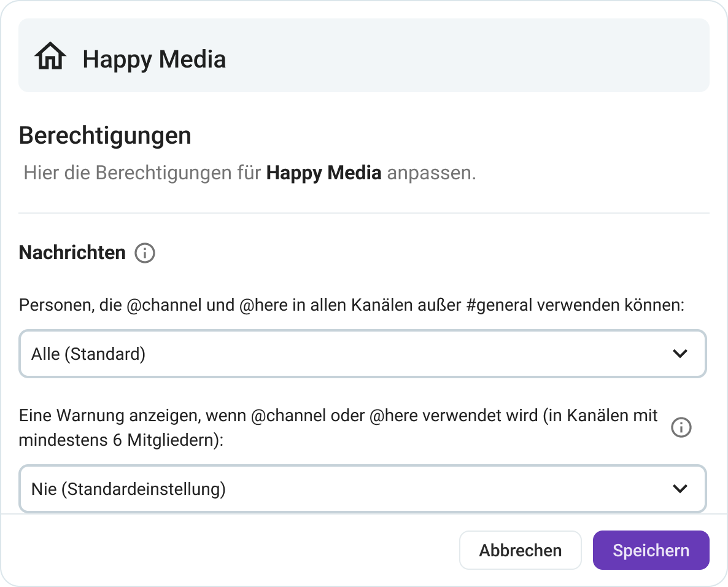Viewport: 728px width, 587px height.
Task: Open the info icon beside the warning setting
Action: 681,427
